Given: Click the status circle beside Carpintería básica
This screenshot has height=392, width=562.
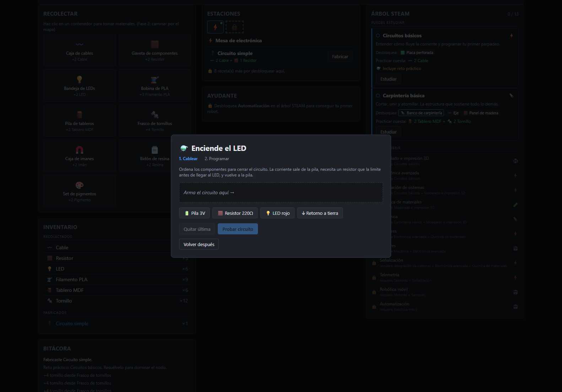Looking at the screenshot, I should (378, 96).
